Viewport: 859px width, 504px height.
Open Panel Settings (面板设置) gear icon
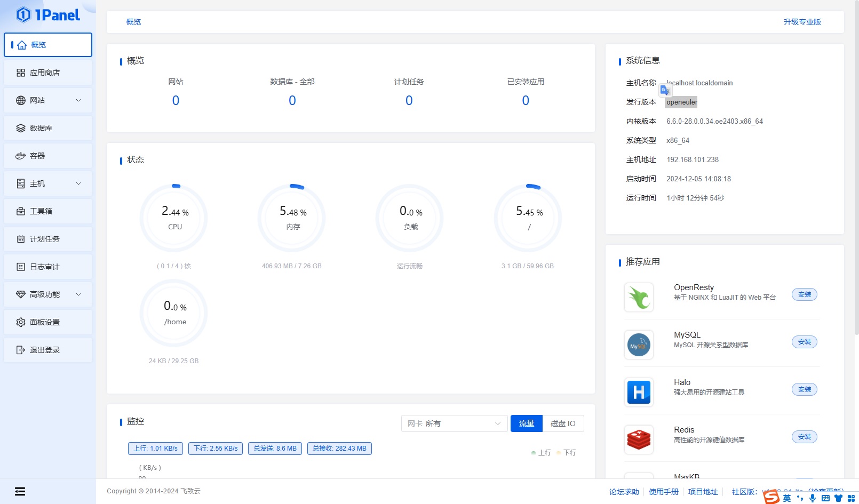coord(21,322)
